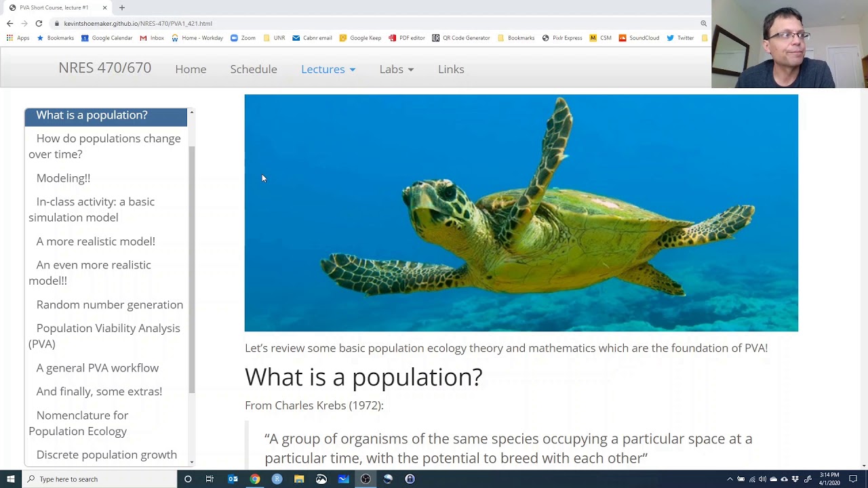This screenshot has height=488, width=868.
Task: Open the Action Center notifications
Action: [x=853, y=479]
